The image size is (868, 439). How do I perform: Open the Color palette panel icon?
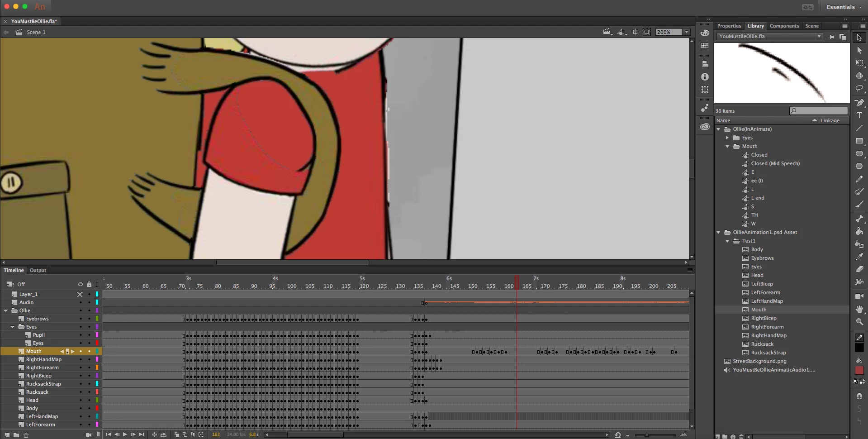pyautogui.click(x=705, y=33)
